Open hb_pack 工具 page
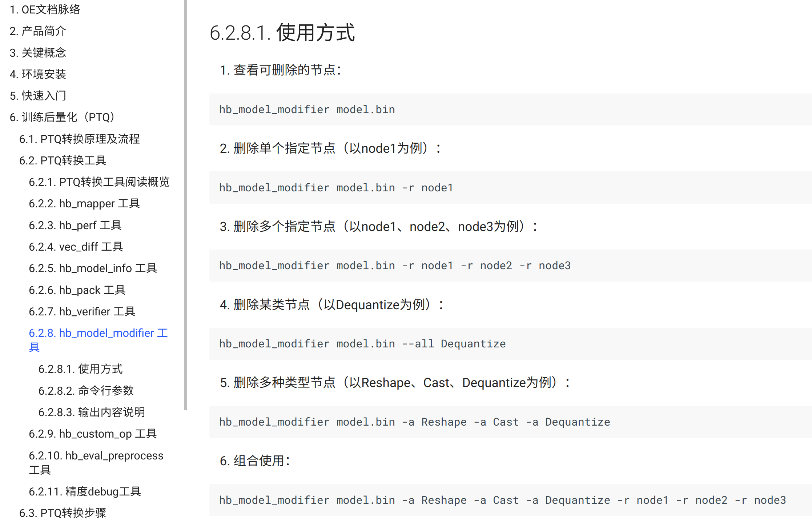This screenshot has width=812, height=518. click(x=77, y=290)
